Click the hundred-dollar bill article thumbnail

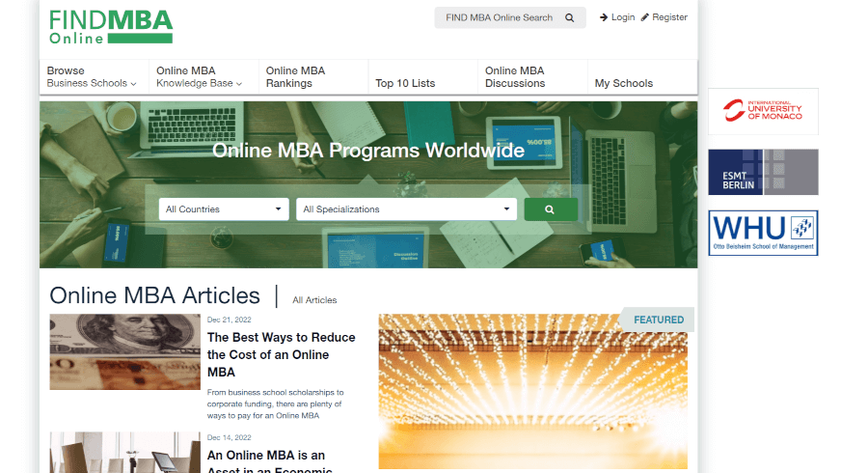[125, 351]
